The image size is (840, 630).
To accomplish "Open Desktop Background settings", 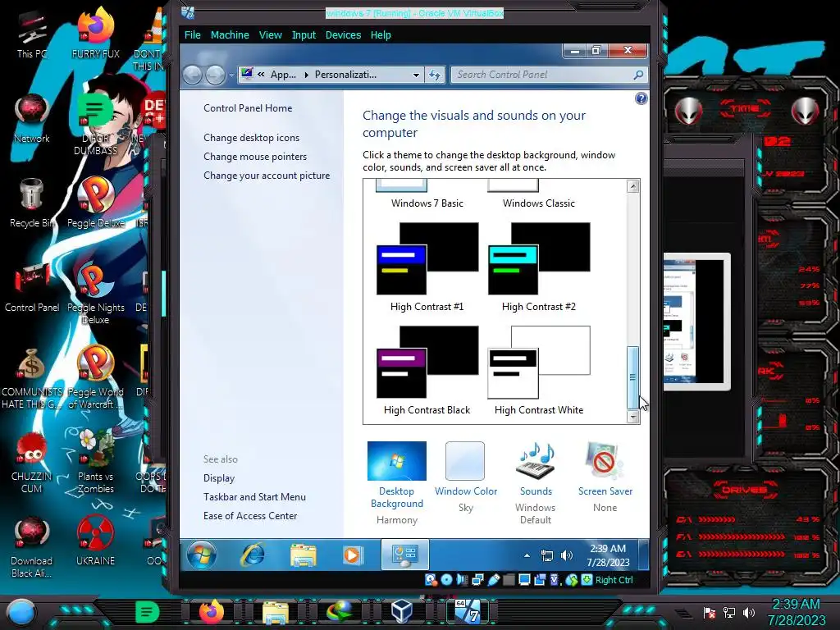I will pos(396,482).
